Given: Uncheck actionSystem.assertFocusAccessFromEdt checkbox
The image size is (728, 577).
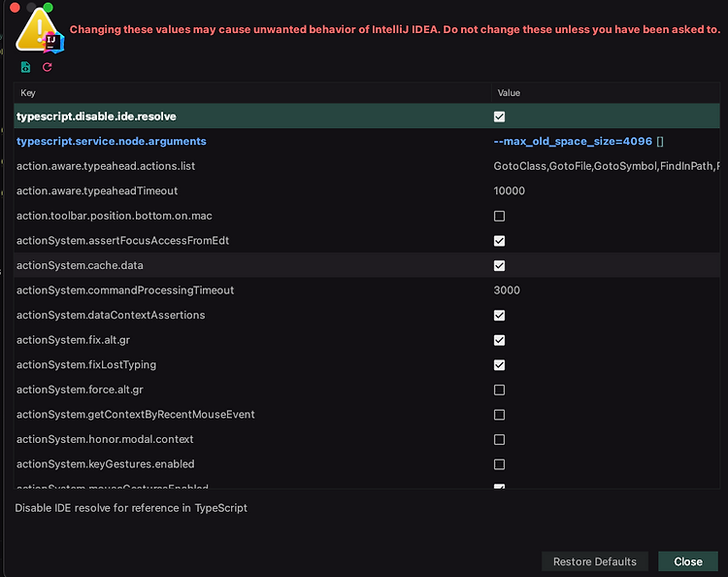Looking at the screenshot, I should 499,241.
